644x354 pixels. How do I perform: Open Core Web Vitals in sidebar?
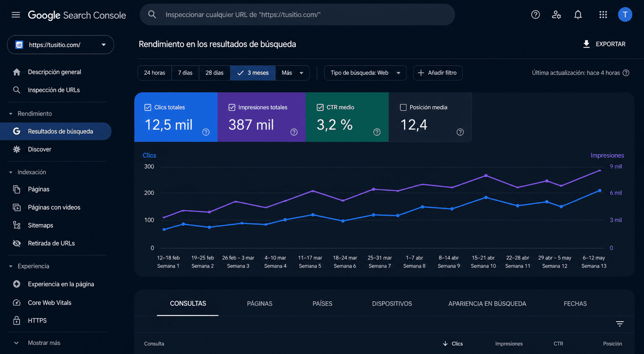click(x=50, y=303)
